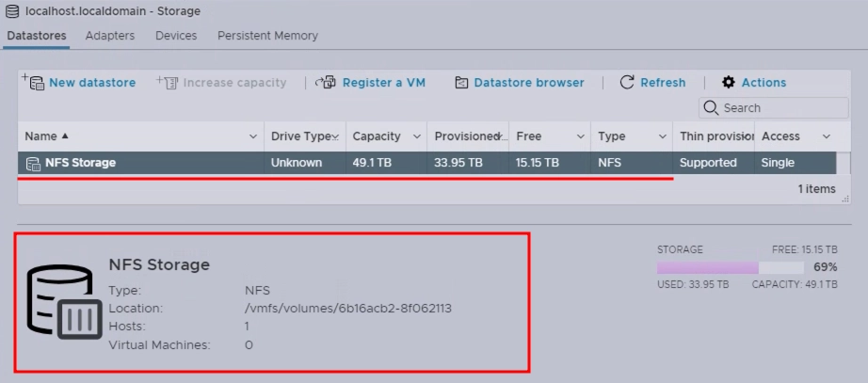Viewport: 868px width, 383px height.
Task: Click the search magnifier icon
Action: tap(713, 108)
